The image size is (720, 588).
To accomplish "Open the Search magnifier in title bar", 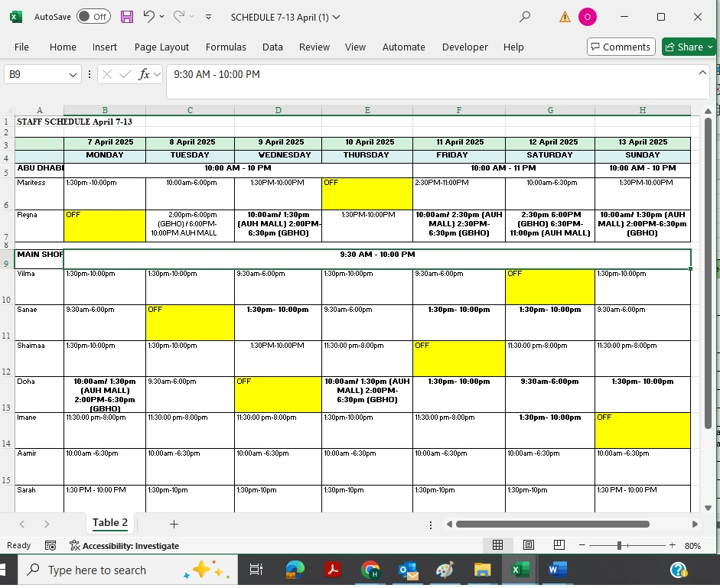I will tap(524, 17).
